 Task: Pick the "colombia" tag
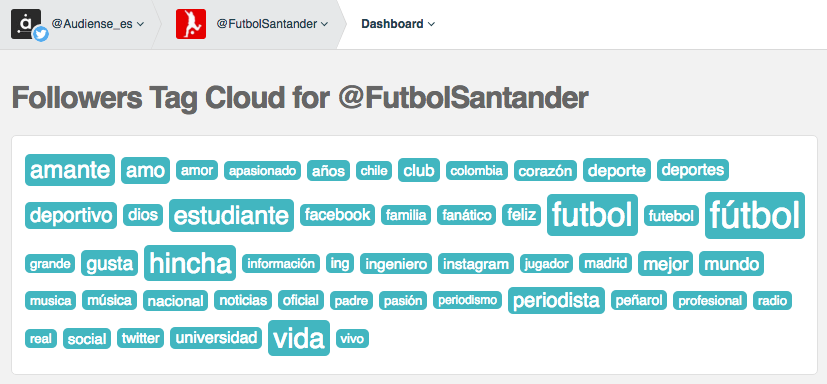[x=477, y=171]
